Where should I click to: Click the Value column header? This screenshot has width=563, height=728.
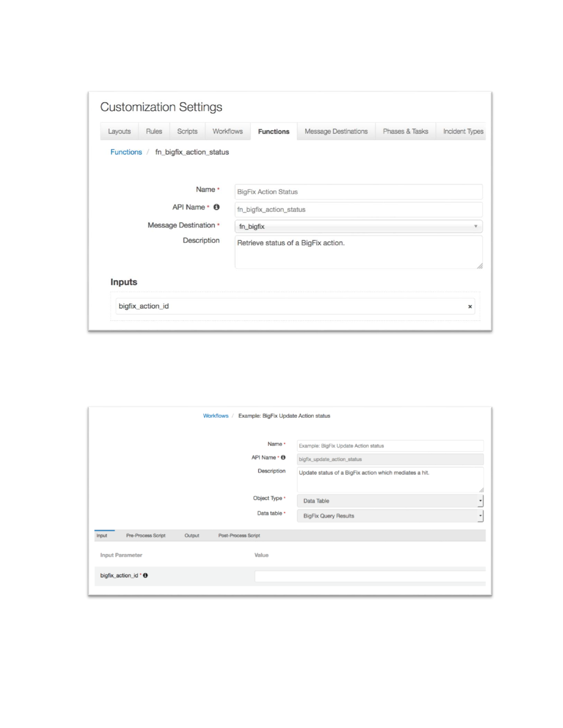[x=261, y=555]
